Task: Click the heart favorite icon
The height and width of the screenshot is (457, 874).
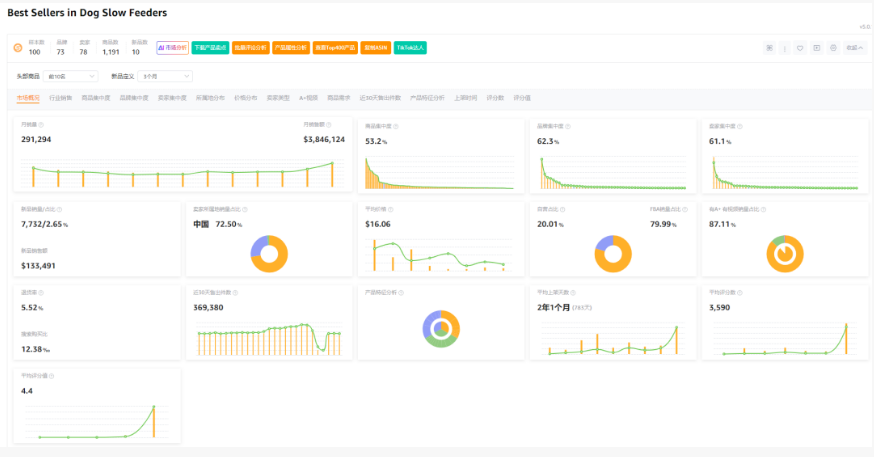Action: click(800, 48)
